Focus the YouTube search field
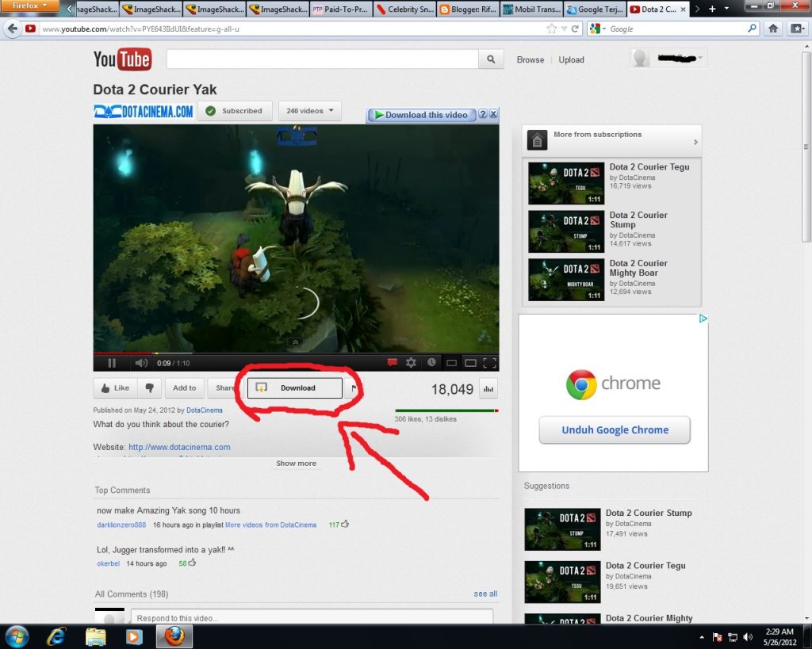This screenshot has height=649, width=812. pyautogui.click(x=322, y=59)
